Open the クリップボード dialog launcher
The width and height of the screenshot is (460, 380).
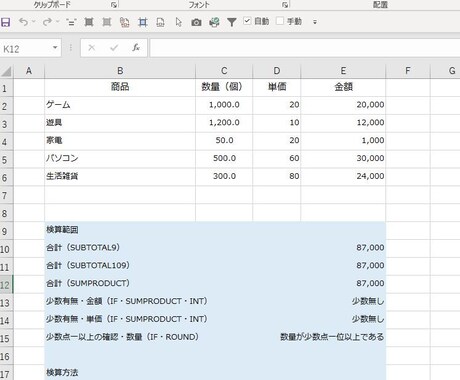[x=114, y=5]
